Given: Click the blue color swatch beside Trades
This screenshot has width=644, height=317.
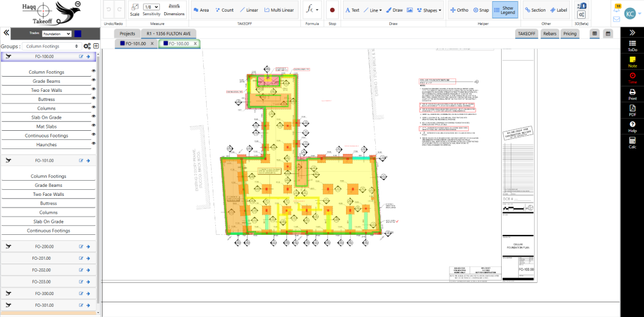Looking at the screenshot, I should (78, 34).
